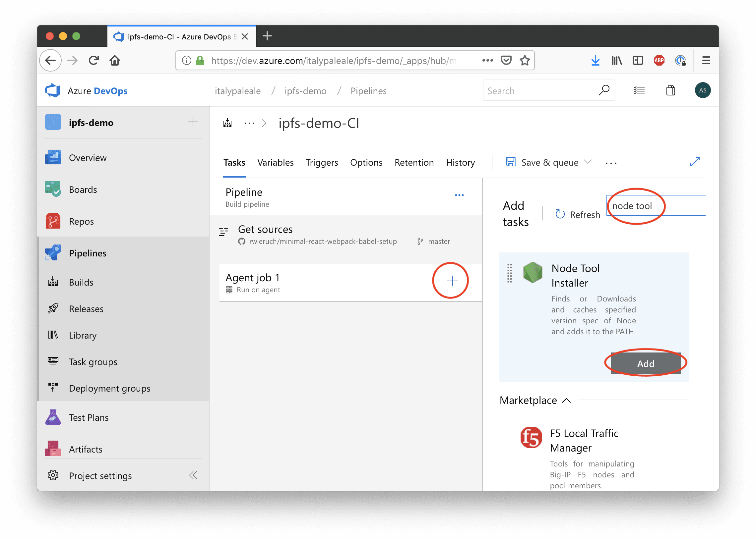The width and height of the screenshot is (756, 540).
Task: Open the Triggers tab
Action: click(322, 163)
